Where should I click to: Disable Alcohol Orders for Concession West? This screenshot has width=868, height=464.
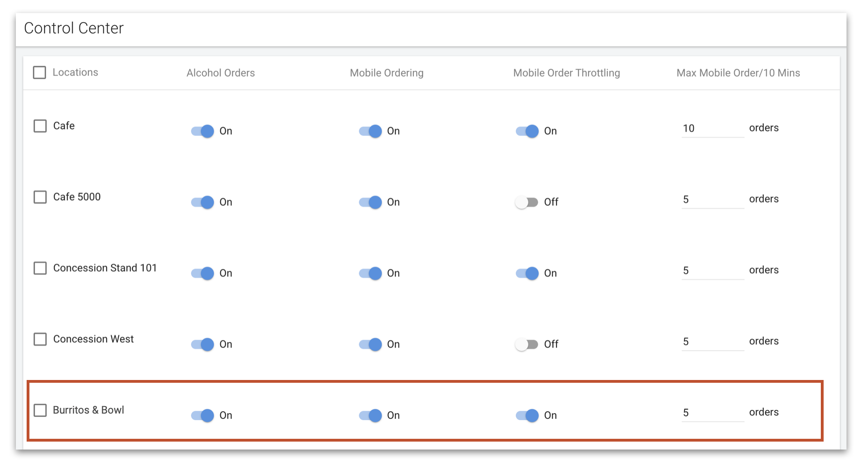coord(203,344)
